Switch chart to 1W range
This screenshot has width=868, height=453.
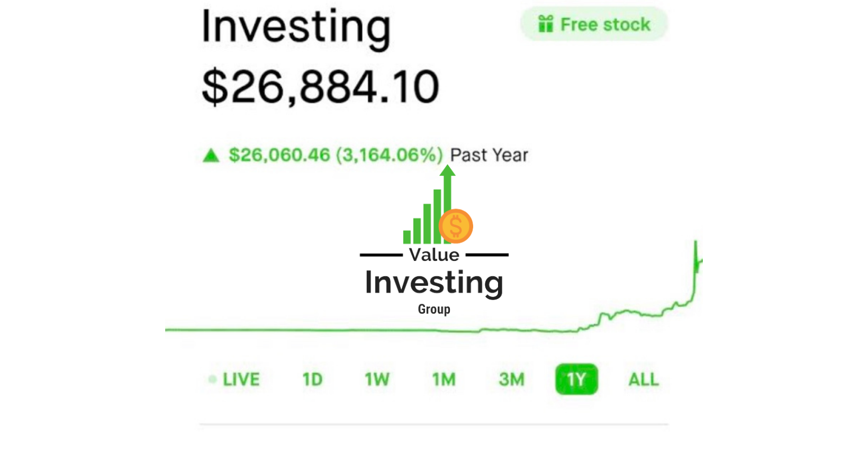[377, 379]
